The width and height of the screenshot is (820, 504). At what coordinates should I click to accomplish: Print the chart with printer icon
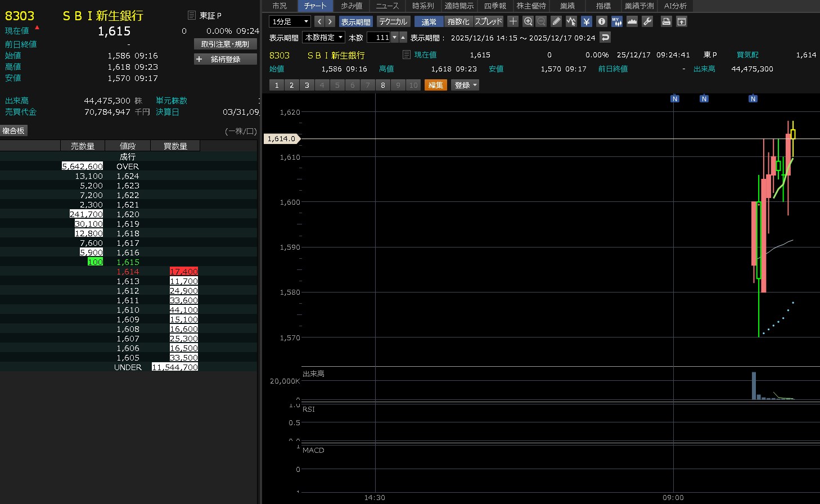666,21
